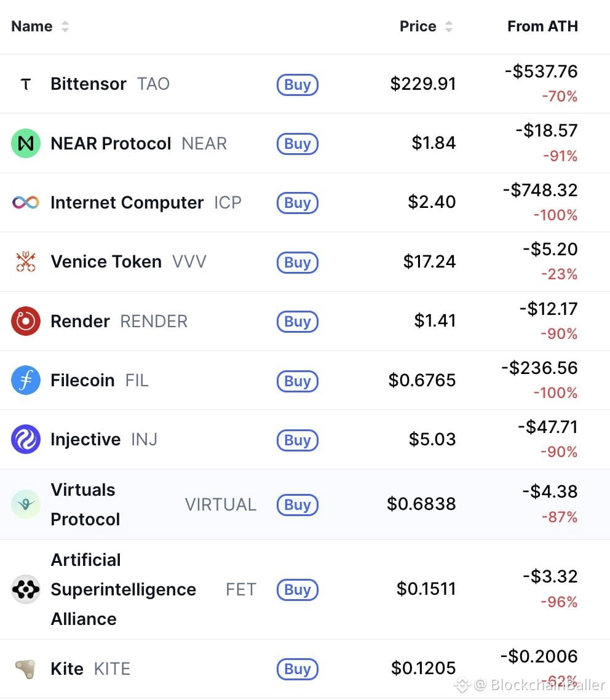Click the Artificial Superintelligence Alliance logo
This screenshot has width=610, height=700.
pyautogui.click(x=26, y=589)
